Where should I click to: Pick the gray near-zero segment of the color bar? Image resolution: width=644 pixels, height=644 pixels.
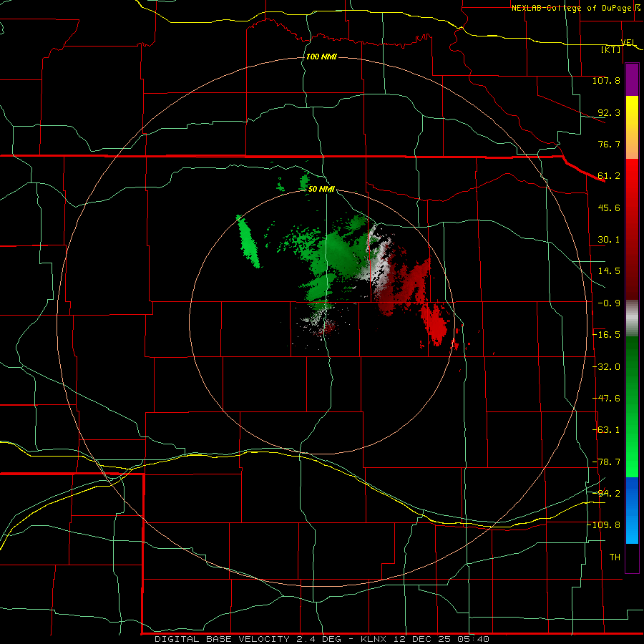click(632, 318)
